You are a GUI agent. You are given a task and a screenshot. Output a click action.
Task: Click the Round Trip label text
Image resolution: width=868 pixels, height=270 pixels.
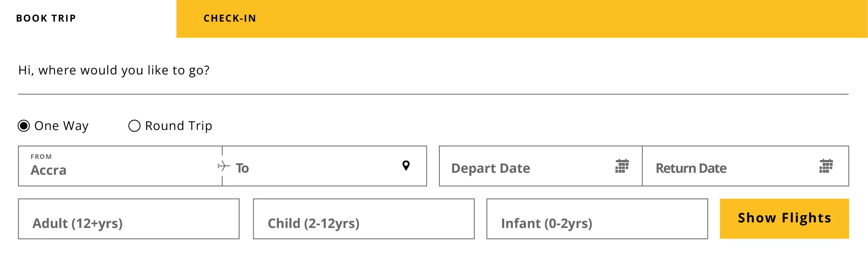pyautogui.click(x=178, y=126)
